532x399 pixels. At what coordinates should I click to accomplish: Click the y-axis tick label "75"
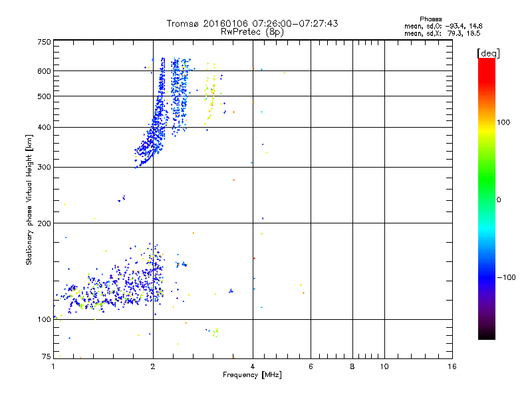click(47, 356)
